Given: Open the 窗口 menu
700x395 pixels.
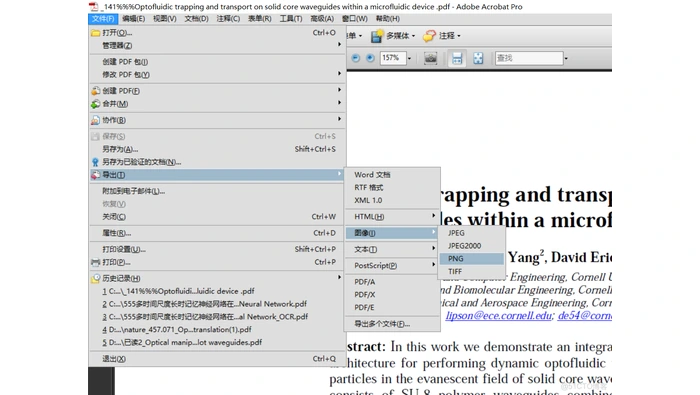Looking at the screenshot, I should point(355,19).
